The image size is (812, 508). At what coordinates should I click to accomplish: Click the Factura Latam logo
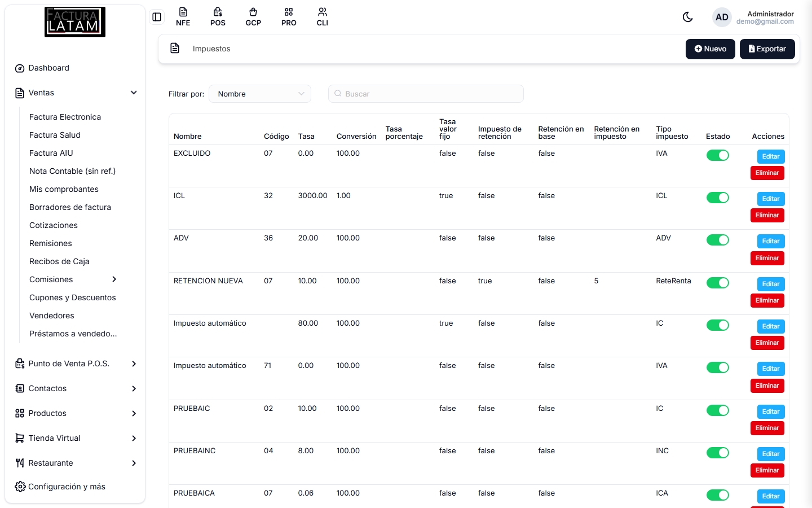[75, 22]
